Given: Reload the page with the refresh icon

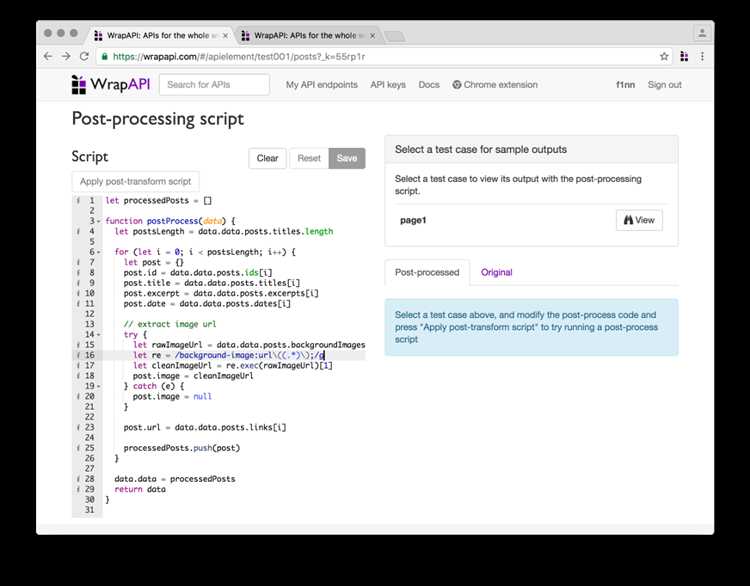Looking at the screenshot, I should pos(85,57).
